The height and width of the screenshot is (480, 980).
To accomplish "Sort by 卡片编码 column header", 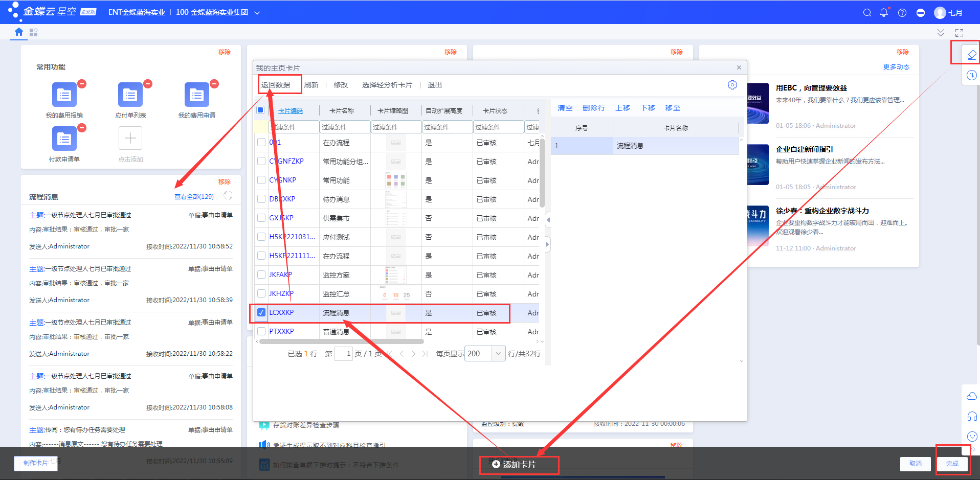I will (x=291, y=110).
